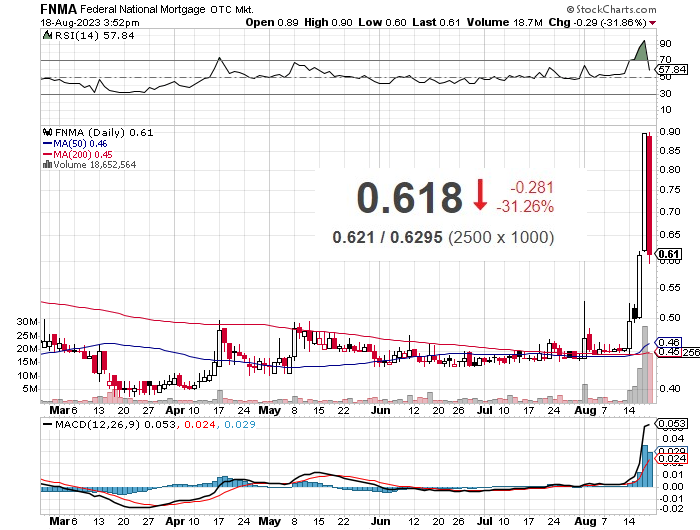Click the Last 0.61 value

(x=436, y=22)
